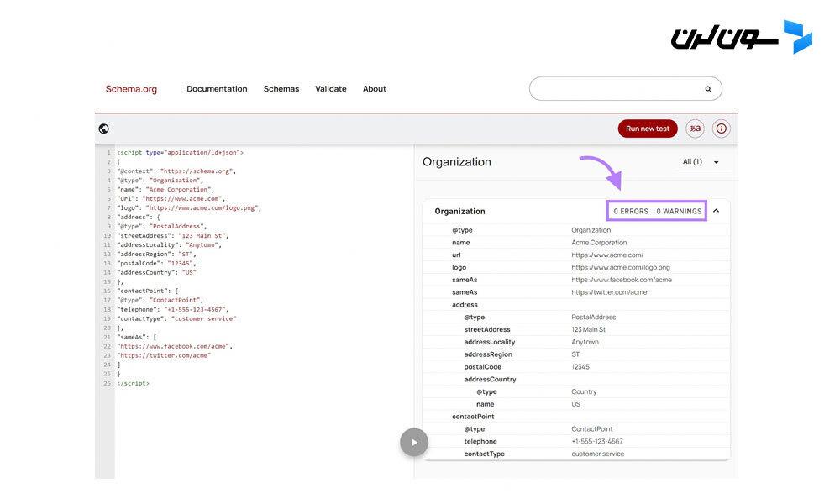Click the "postalCode" code line in editor
The width and height of the screenshot is (840, 504).
point(156,264)
